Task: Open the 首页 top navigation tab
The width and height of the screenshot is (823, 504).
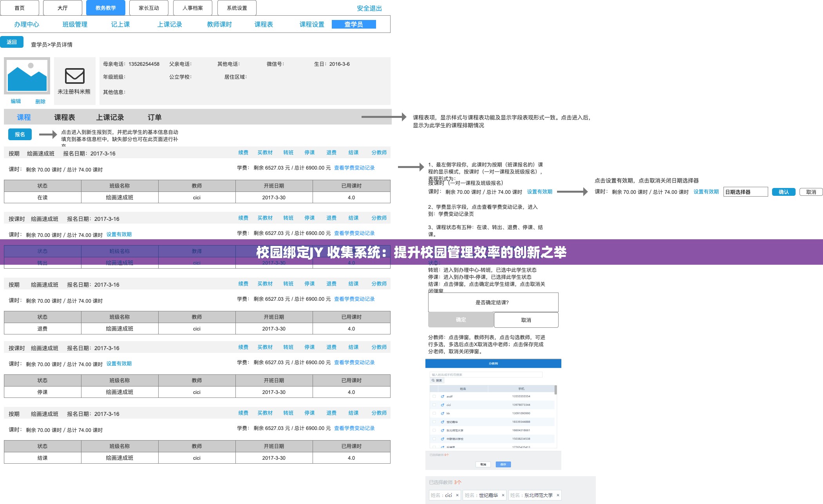Action: pos(20,8)
